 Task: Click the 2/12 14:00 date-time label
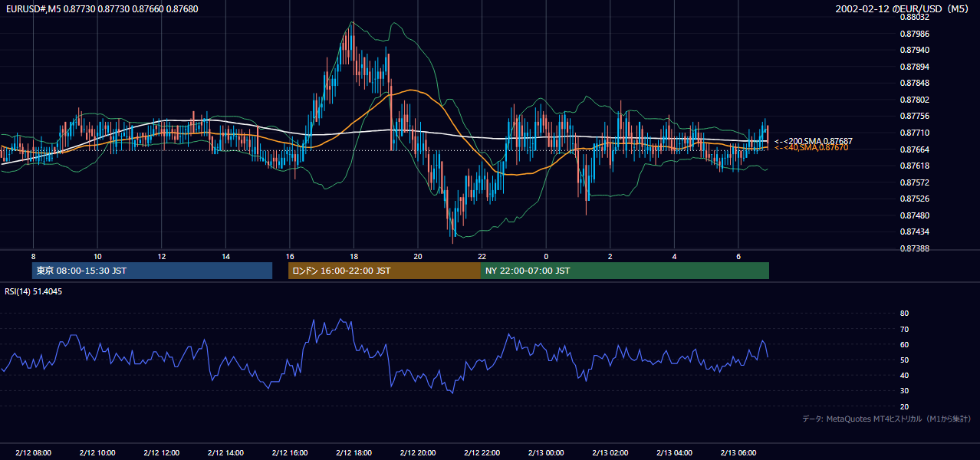pos(225,453)
